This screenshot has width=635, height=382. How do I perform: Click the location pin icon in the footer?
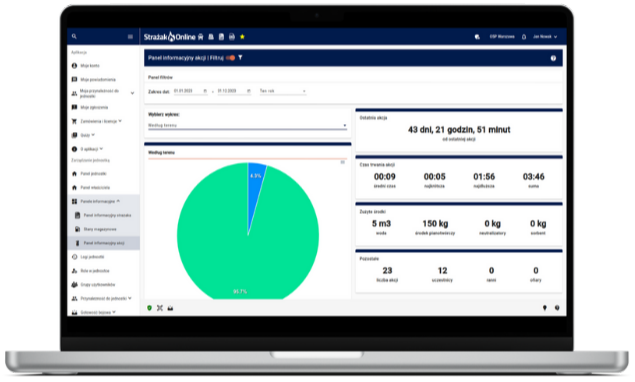[x=545, y=308]
